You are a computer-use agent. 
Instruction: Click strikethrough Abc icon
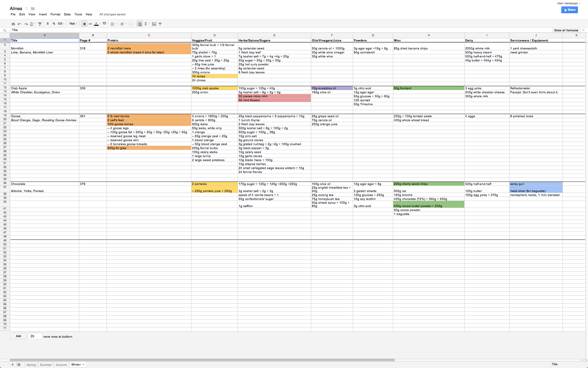(x=90, y=24)
